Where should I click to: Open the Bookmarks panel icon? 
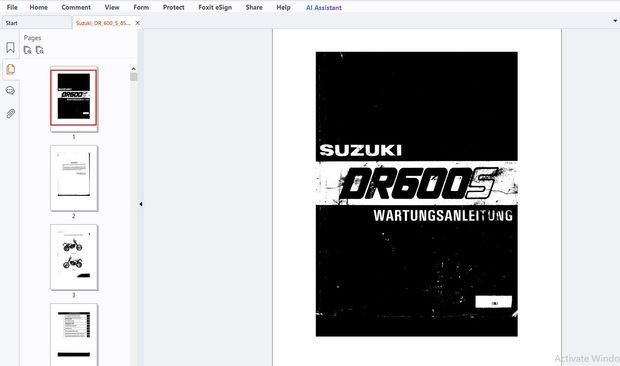coord(10,48)
